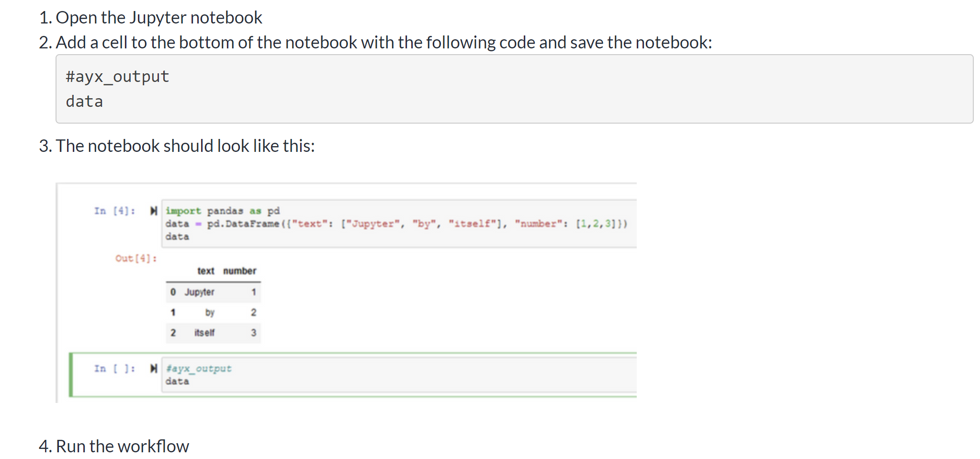Select the 'by' row in the output table

coord(214,312)
